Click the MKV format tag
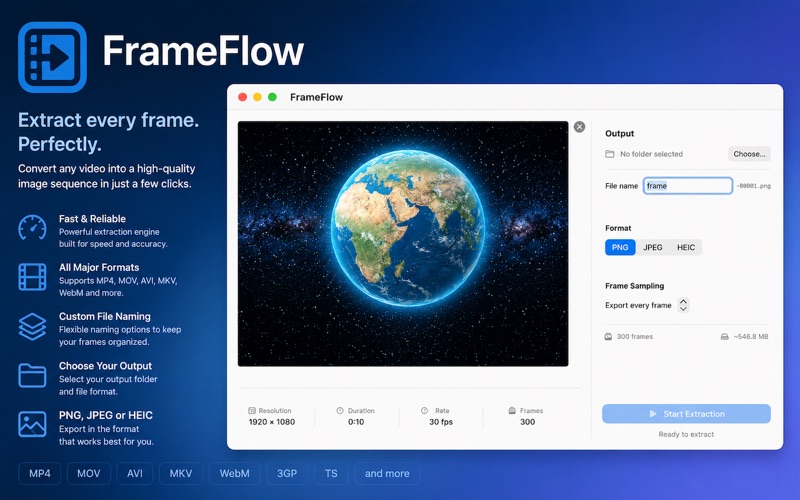Screen dimensions: 800x500 [x=181, y=473]
